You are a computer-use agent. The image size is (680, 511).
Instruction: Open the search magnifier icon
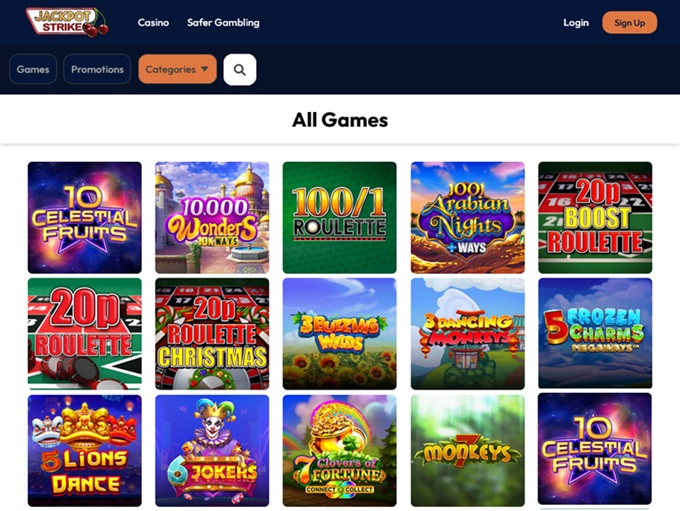pyautogui.click(x=240, y=69)
